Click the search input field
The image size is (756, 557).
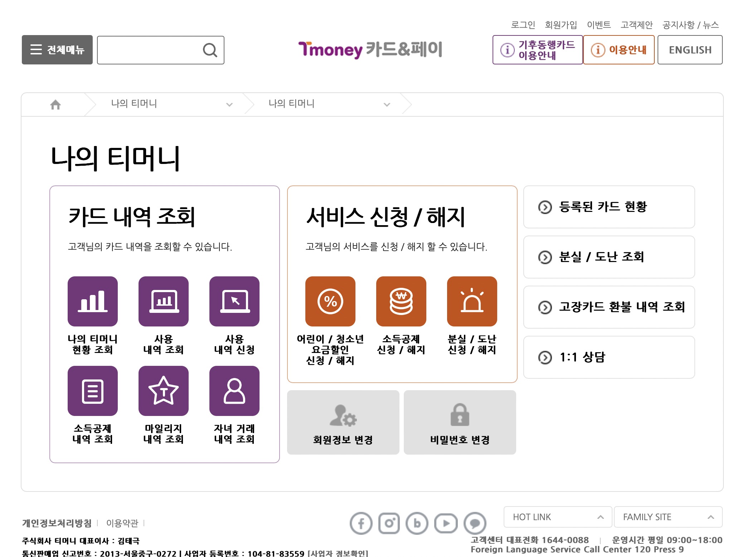pyautogui.click(x=149, y=50)
